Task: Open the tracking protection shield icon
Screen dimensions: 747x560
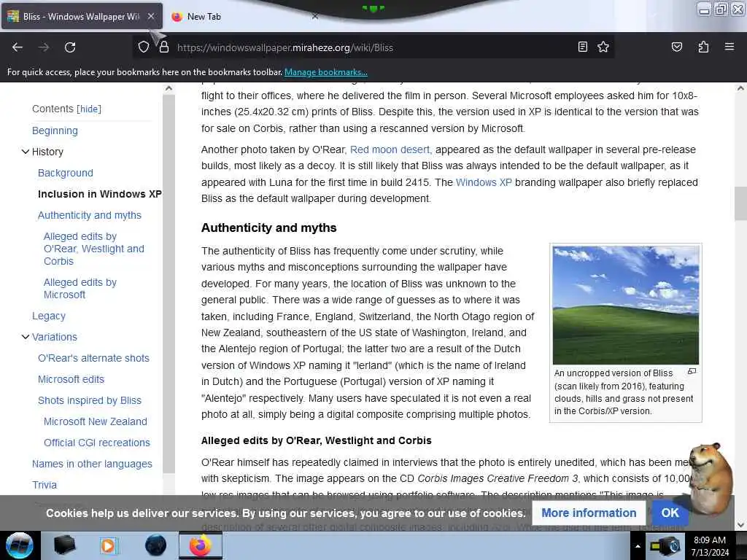Action: [144, 47]
